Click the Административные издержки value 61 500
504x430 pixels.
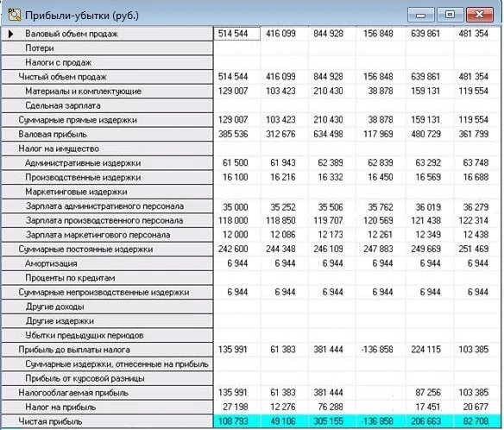236,162
